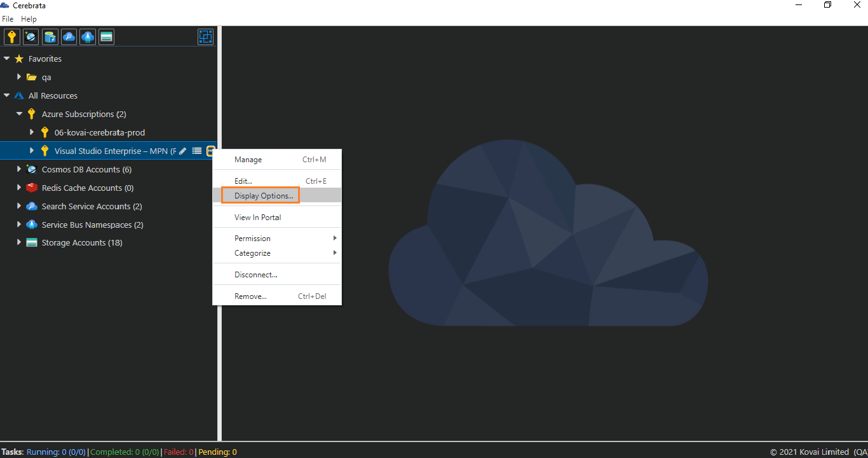Click the Favorites star icon

coord(20,59)
